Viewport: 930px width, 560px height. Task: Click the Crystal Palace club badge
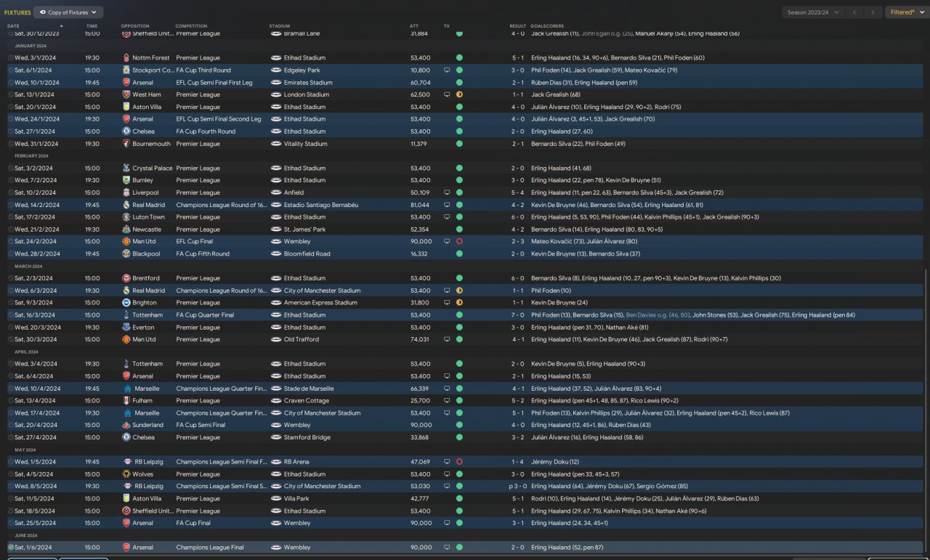(126, 169)
